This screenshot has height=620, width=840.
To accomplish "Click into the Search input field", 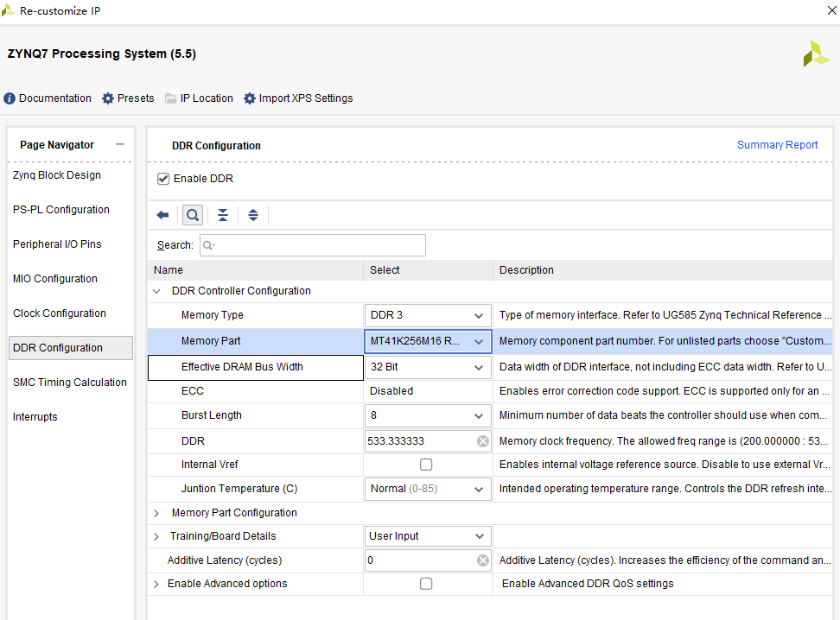I will pyautogui.click(x=313, y=245).
